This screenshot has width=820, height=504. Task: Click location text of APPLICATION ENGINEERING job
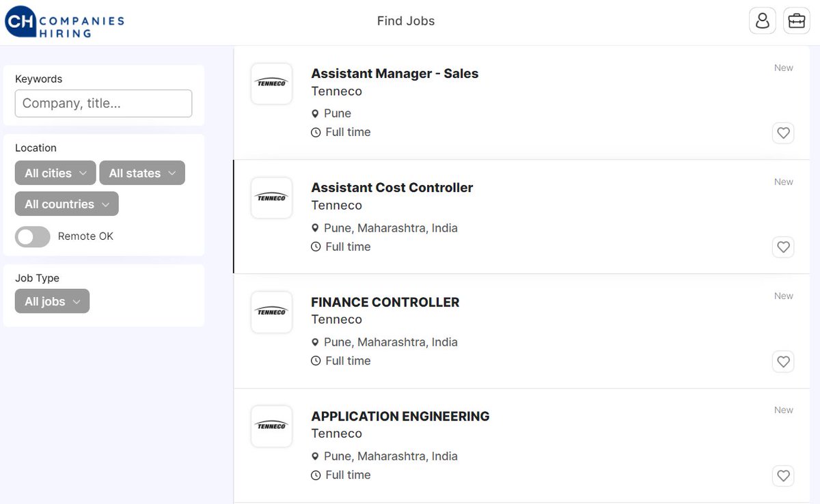[x=391, y=456]
